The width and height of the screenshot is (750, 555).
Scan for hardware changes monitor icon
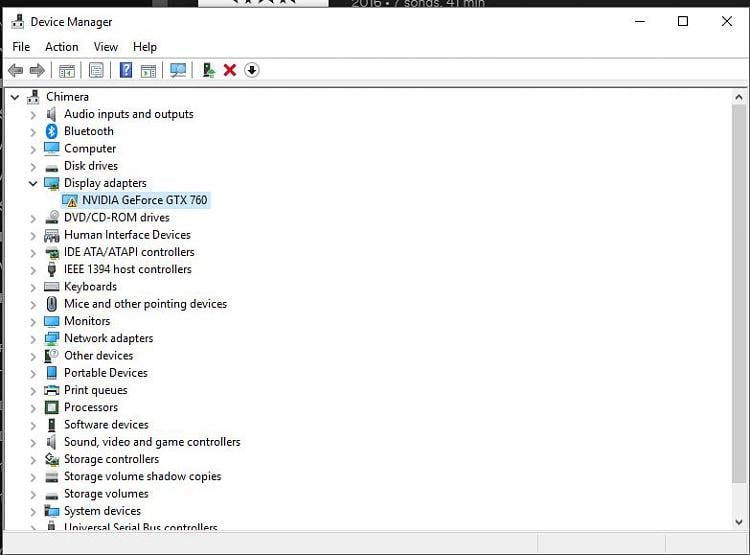[x=178, y=71]
